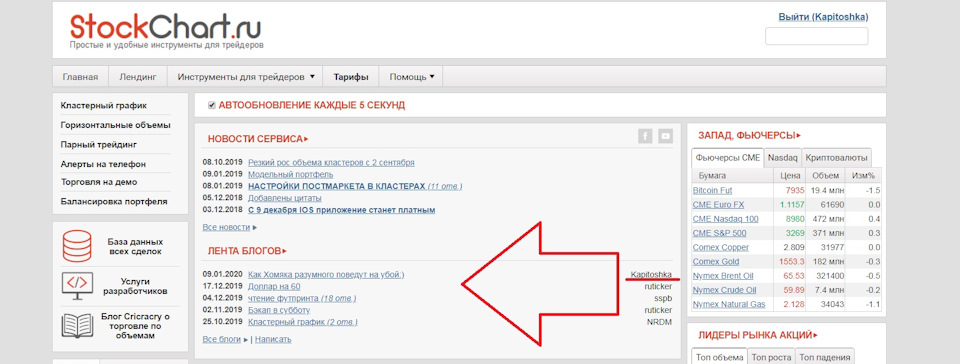Viewport: 960px width, 364px height.
Task: Click the Выйти (Kapitoshka) logout link
Action: (x=823, y=17)
